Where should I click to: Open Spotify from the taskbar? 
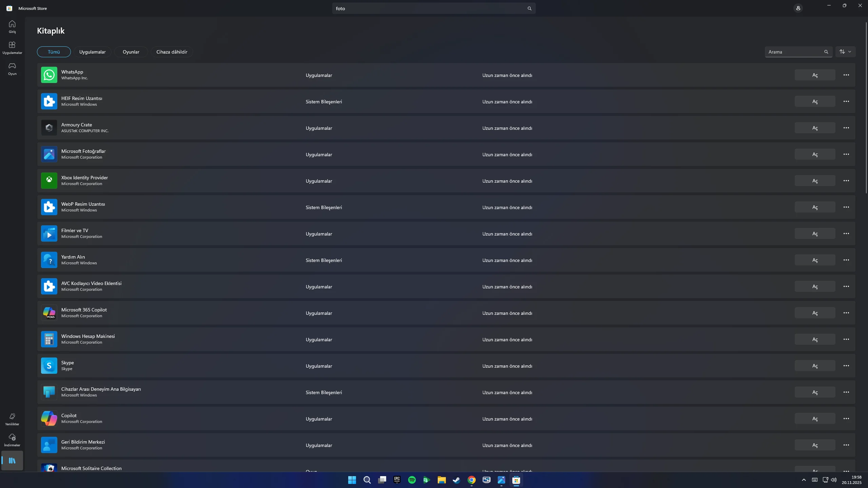[x=412, y=480]
